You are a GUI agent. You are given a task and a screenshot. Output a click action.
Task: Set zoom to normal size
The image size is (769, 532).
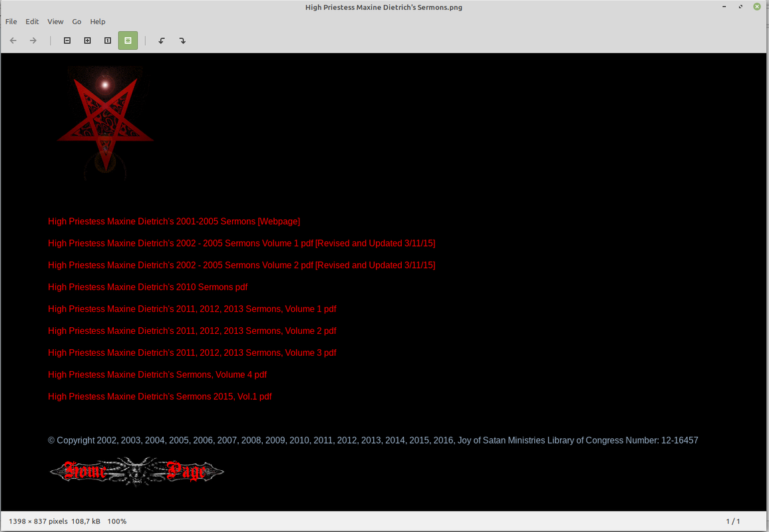[x=107, y=41]
